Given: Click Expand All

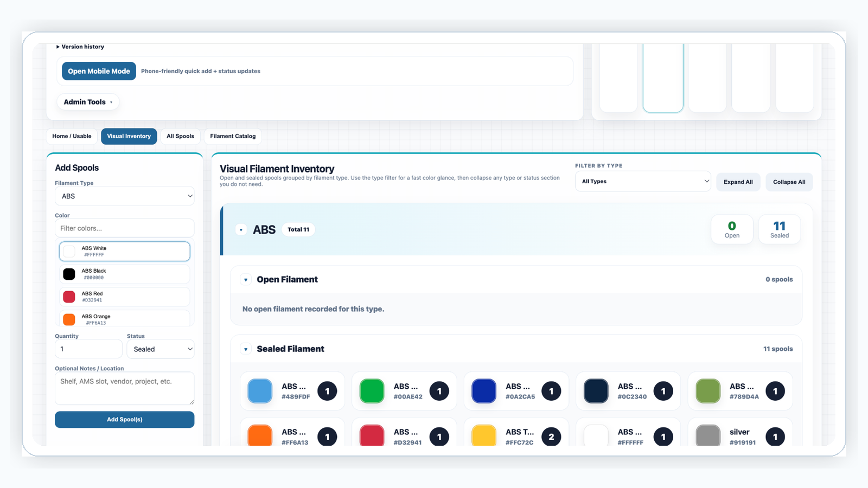Looking at the screenshot, I should pyautogui.click(x=738, y=182).
